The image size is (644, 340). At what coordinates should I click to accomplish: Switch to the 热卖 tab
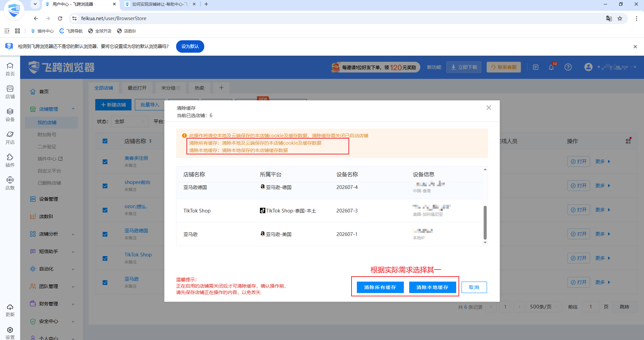point(200,88)
